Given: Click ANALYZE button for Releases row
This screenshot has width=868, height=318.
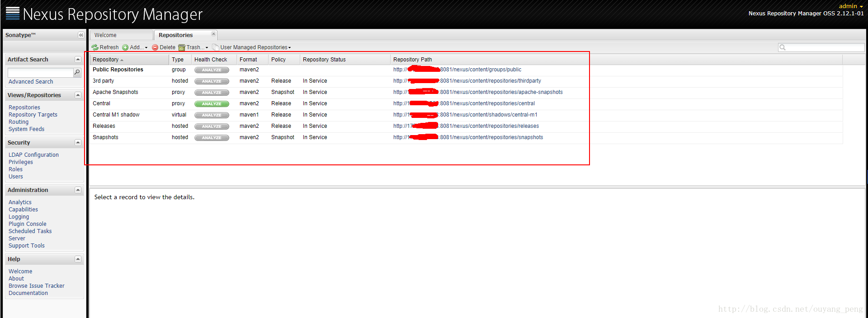Looking at the screenshot, I should tap(212, 126).
